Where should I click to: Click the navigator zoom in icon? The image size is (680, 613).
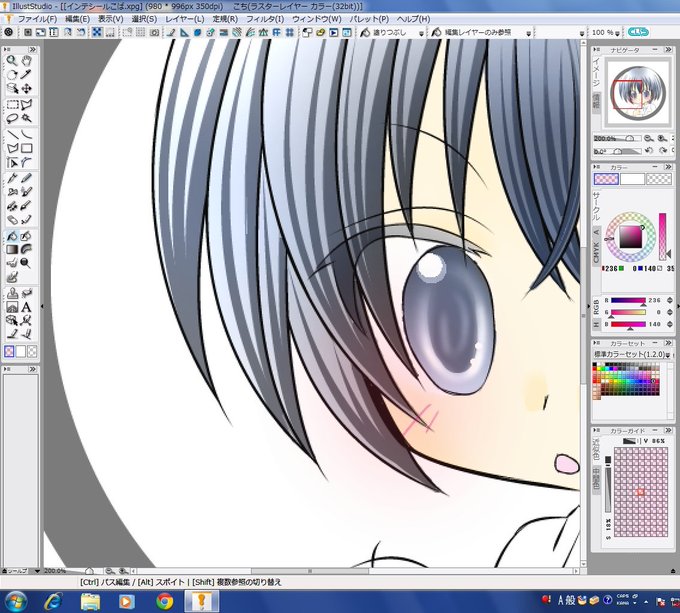[x=662, y=138]
